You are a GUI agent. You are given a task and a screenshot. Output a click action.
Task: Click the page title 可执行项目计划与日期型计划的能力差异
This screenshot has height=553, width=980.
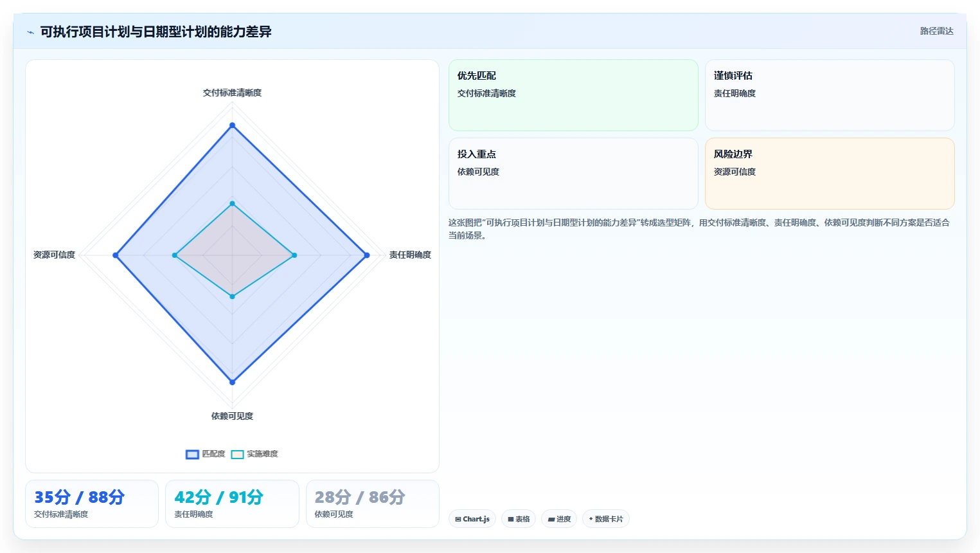(156, 32)
